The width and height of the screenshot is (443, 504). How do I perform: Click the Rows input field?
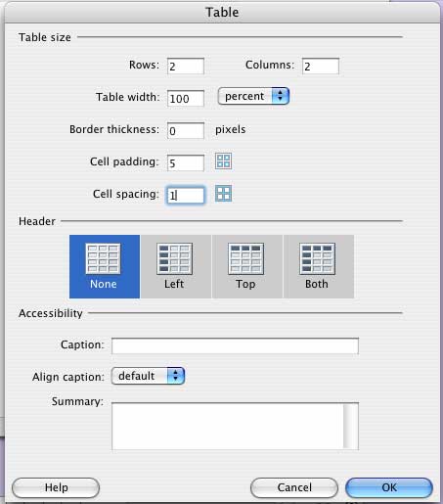click(x=186, y=67)
